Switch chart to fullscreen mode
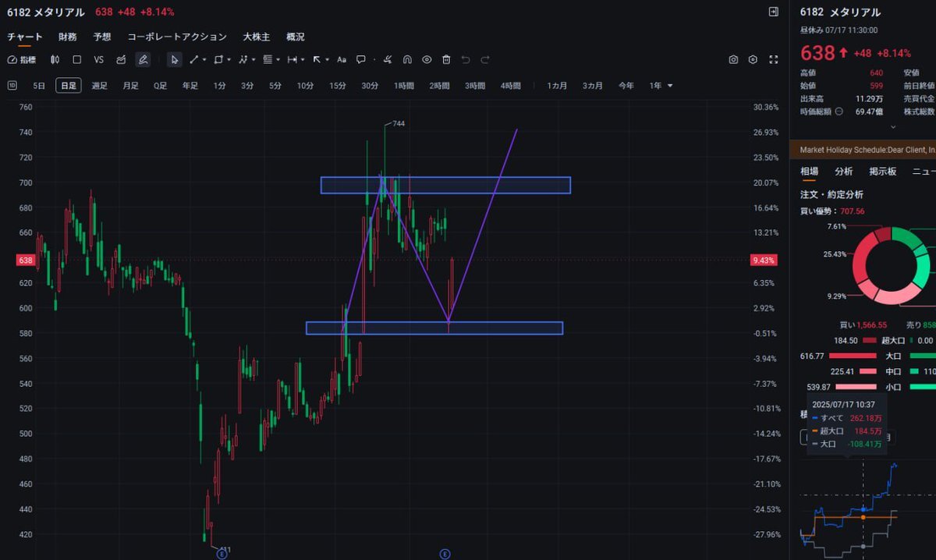Screen dimensions: 936x560 (x=774, y=59)
